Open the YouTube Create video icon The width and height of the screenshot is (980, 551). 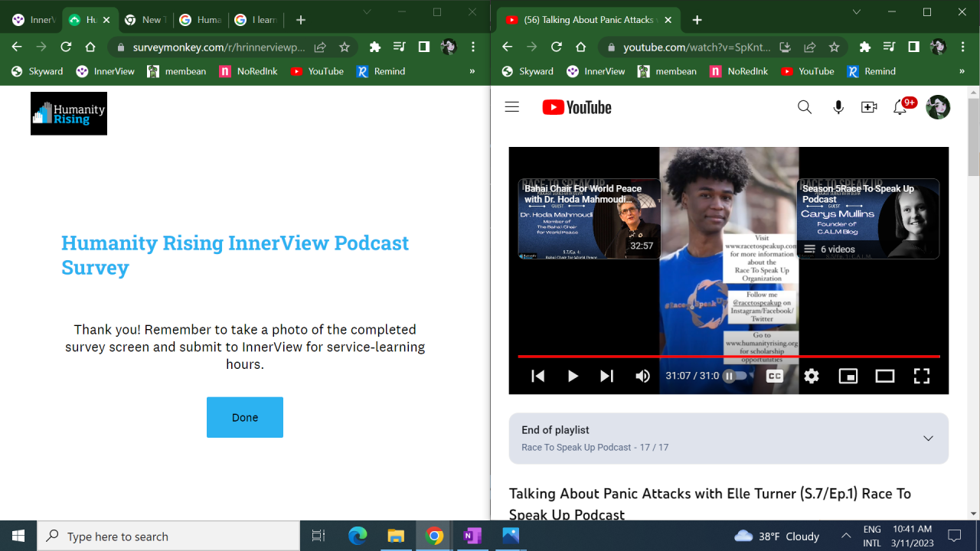(x=869, y=107)
